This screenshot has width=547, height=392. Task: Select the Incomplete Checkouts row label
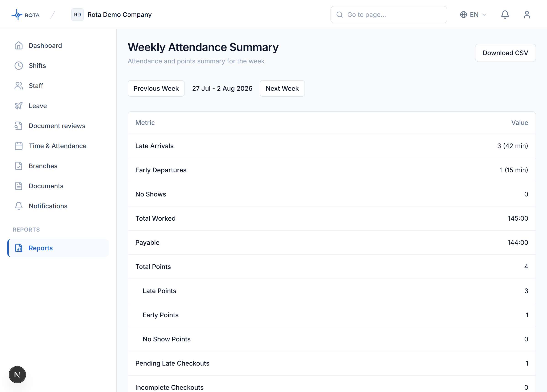pos(169,387)
